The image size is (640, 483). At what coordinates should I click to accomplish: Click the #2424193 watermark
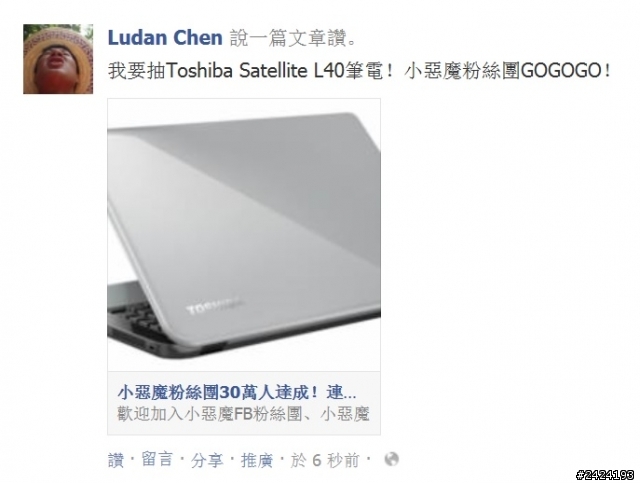605,475
